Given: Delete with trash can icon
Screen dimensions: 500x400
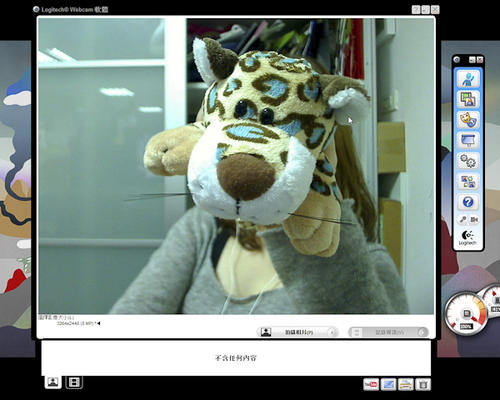Looking at the screenshot, I should tap(423, 384).
